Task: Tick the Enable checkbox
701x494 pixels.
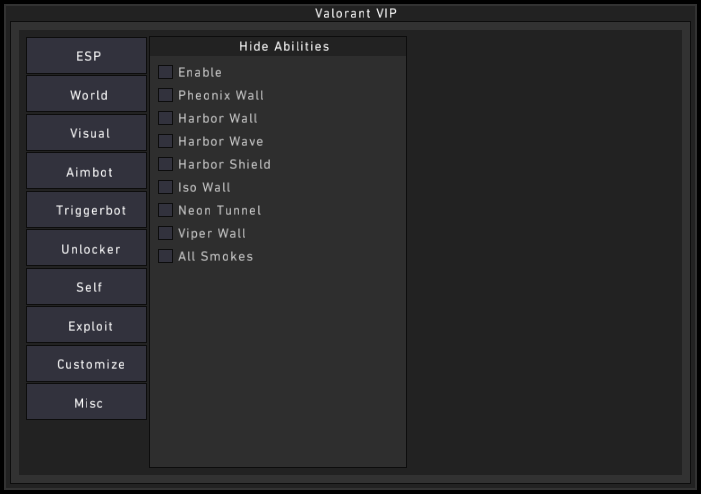Action: tap(166, 72)
